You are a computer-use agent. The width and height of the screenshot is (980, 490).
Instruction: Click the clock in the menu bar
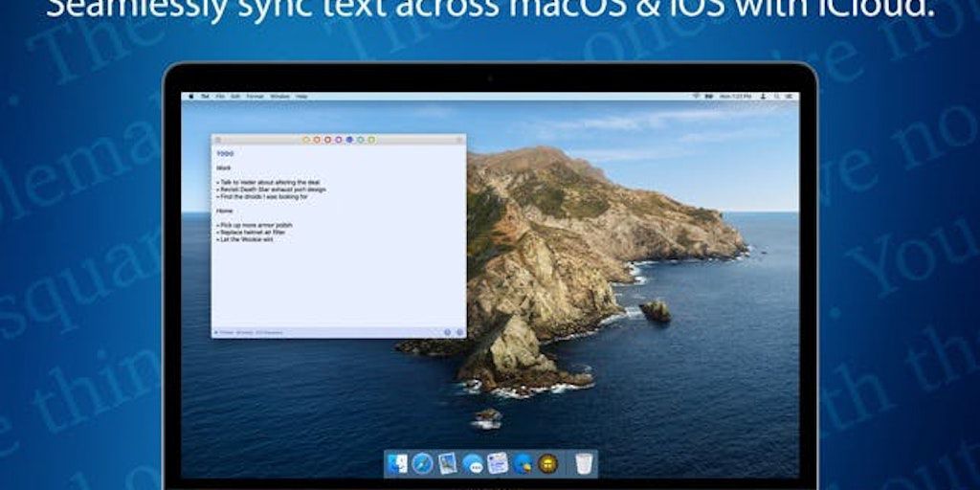coord(733,97)
